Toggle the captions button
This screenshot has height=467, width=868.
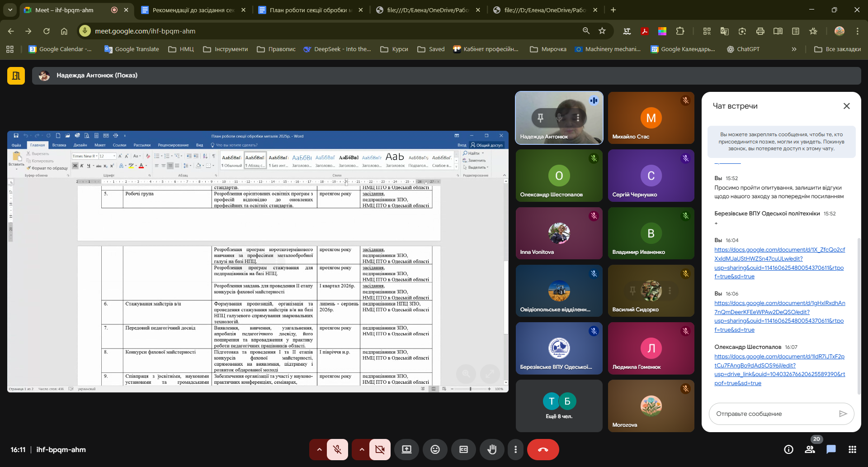tap(463, 449)
